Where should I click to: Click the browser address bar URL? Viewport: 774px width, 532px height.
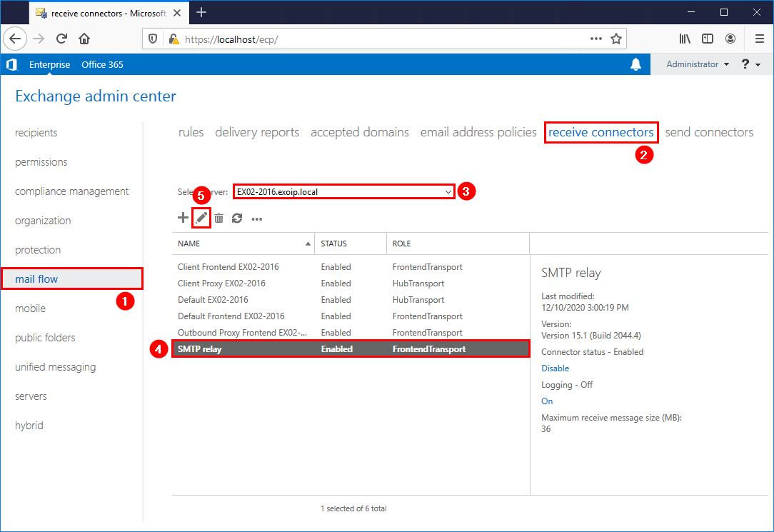231,39
